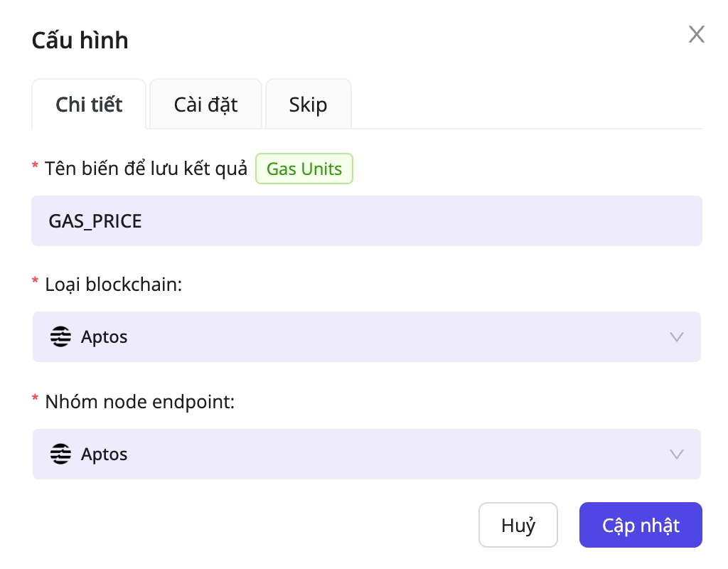Image resolution: width=728 pixels, height=569 pixels.
Task: Switch to the Chi tiết tab
Action: [89, 105]
